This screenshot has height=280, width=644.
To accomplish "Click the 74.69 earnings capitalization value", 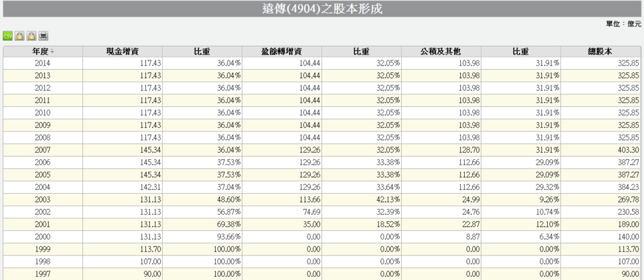I will 313,212.
